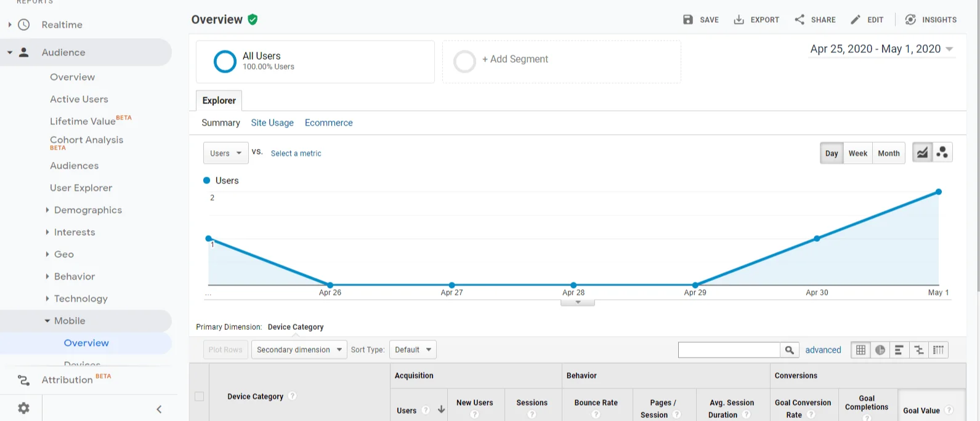The height and width of the screenshot is (421, 980).
Task: Click the SAVE button label
Action: pyautogui.click(x=709, y=20)
